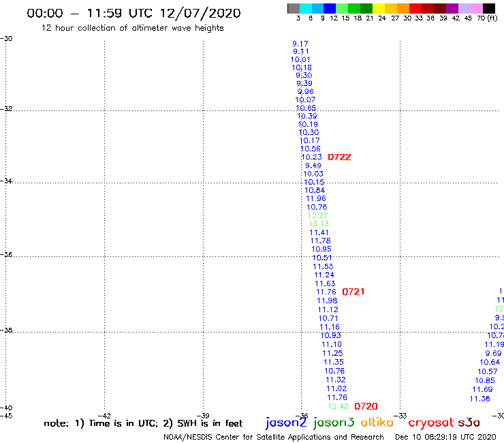Image resolution: width=504 pixels, height=443 pixels.
Task: Click the note about UTC and SWH feet
Action: click(x=143, y=423)
